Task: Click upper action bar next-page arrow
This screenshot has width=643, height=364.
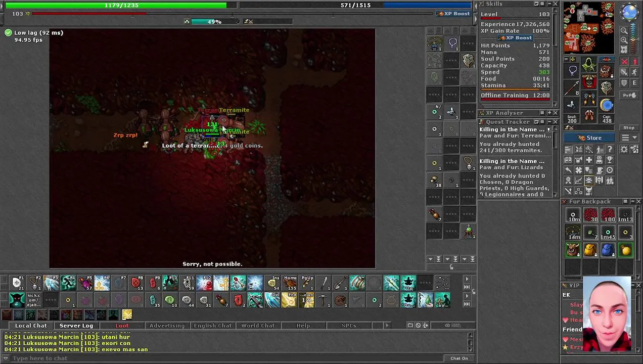Action: pyautogui.click(x=467, y=279)
